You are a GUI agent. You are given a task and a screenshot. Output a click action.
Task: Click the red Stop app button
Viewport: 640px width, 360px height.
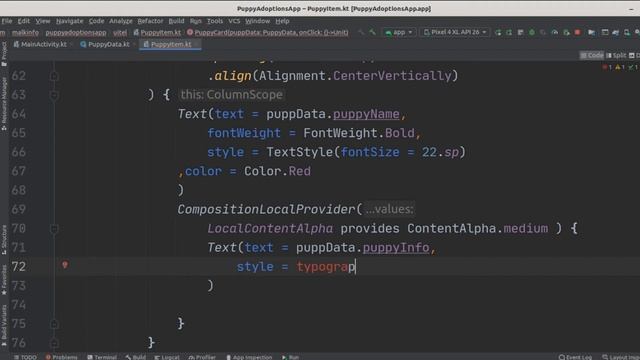click(x=577, y=32)
